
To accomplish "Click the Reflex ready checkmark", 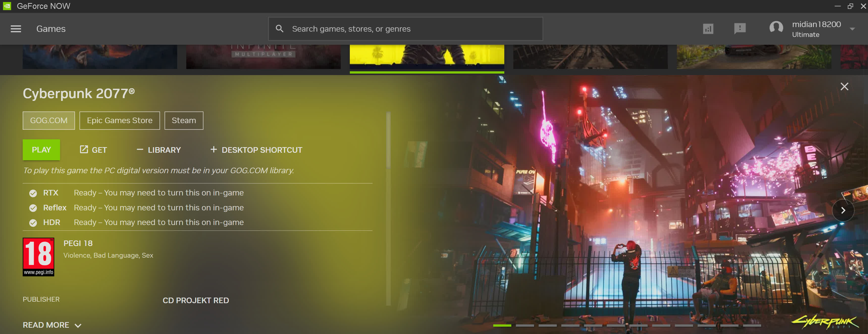I will coord(33,208).
